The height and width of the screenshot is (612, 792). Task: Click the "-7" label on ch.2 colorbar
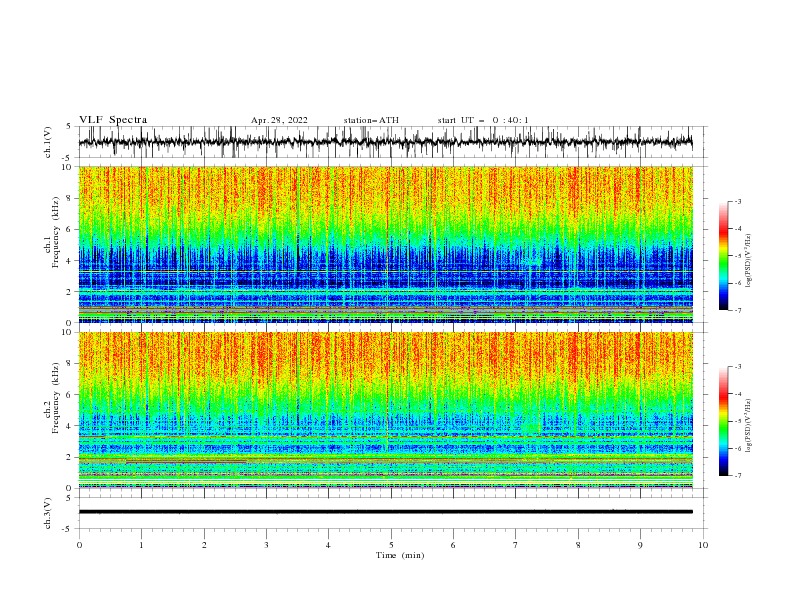coord(737,476)
